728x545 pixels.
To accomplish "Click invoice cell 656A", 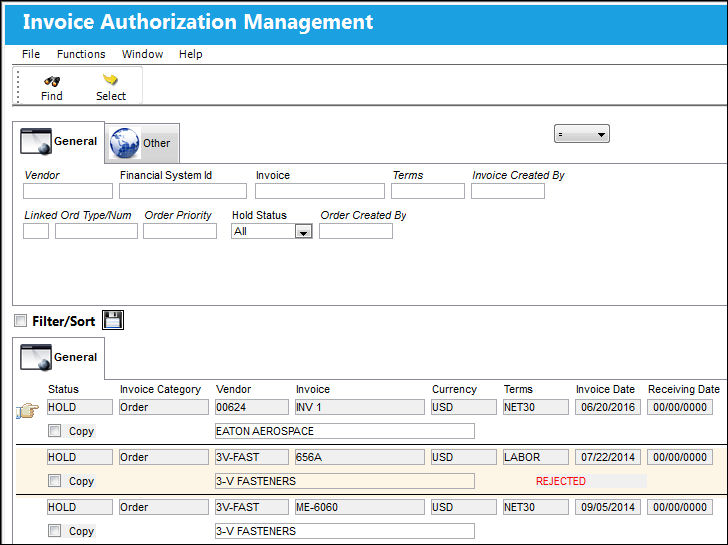I will (x=360, y=457).
